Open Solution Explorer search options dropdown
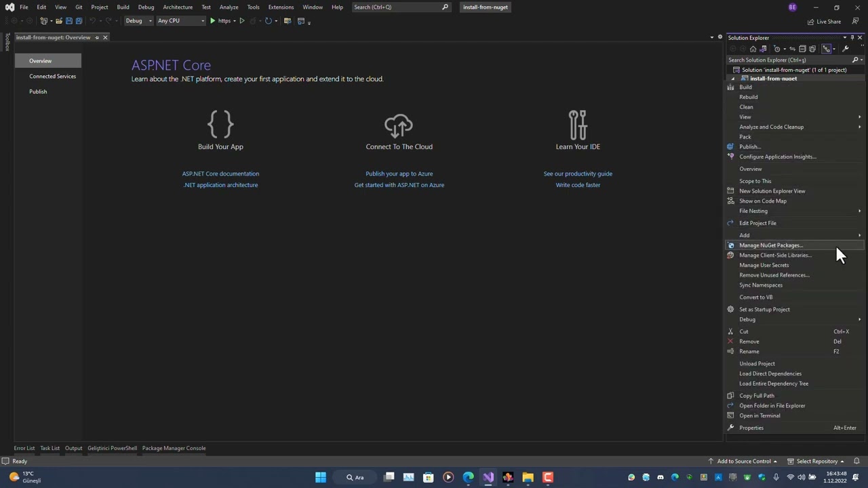Viewport: 868px width, 488px height. click(x=861, y=60)
